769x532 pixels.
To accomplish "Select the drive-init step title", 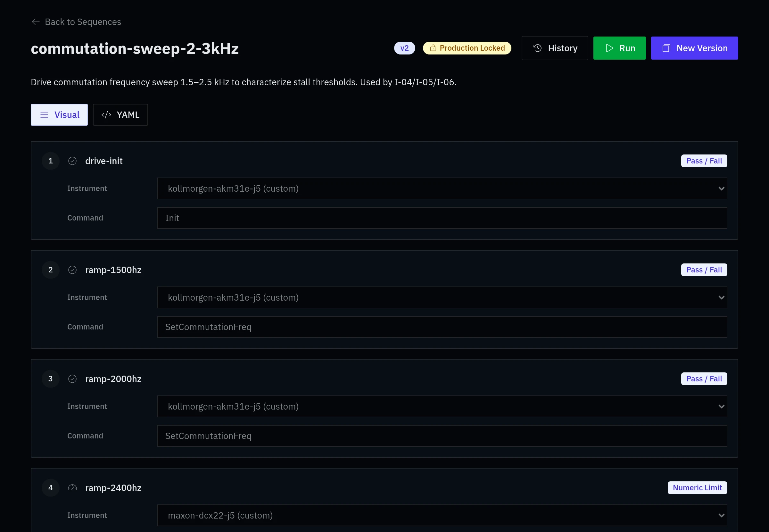I will (x=104, y=161).
